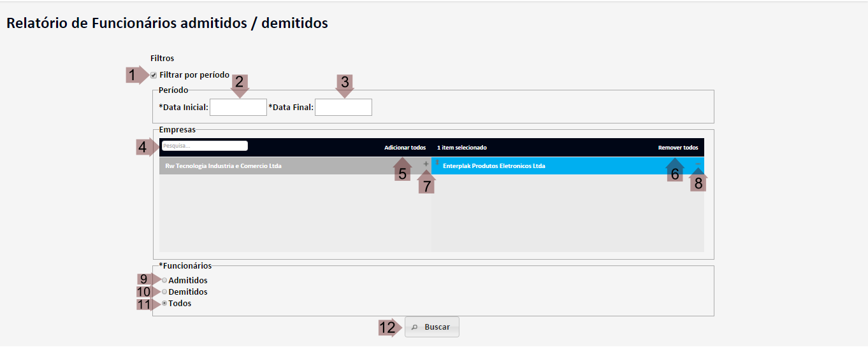Click the 1 item selecionado label

(x=461, y=148)
